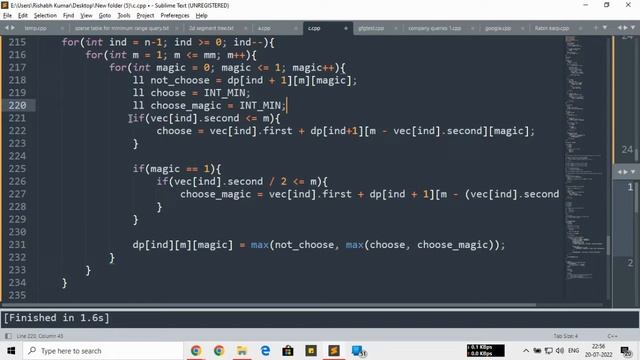Switch to the gfgtest.cpp tab
The height and width of the screenshot is (360, 640).
coord(371,28)
